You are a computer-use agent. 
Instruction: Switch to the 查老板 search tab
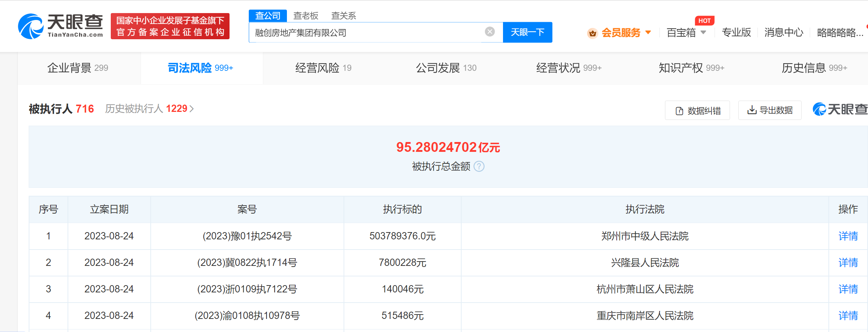point(305,16)
